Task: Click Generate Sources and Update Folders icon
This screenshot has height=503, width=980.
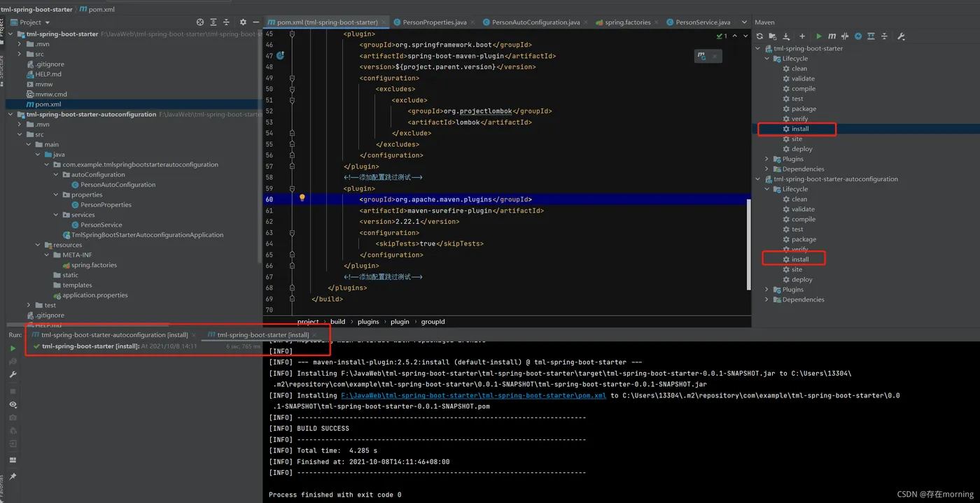Action: coord(773,36)
